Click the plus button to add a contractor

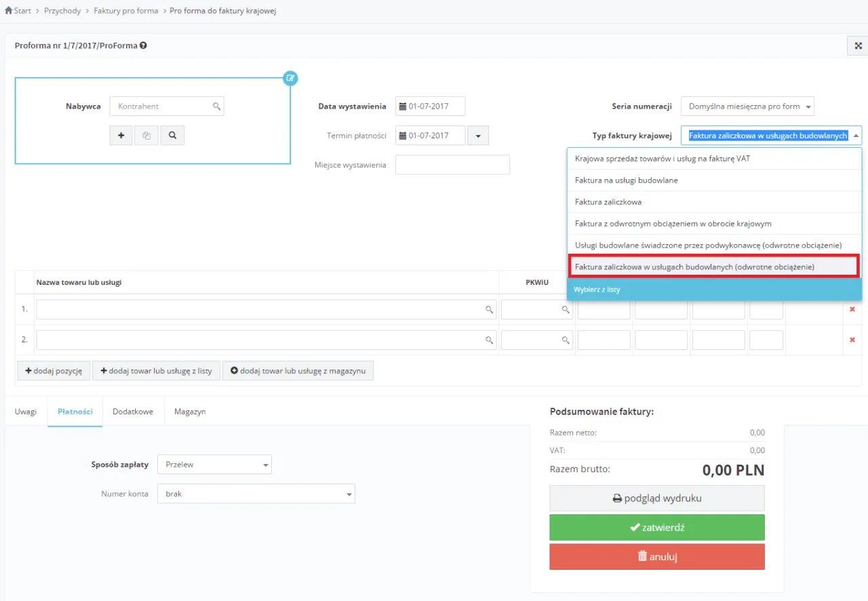click(121, 136)
